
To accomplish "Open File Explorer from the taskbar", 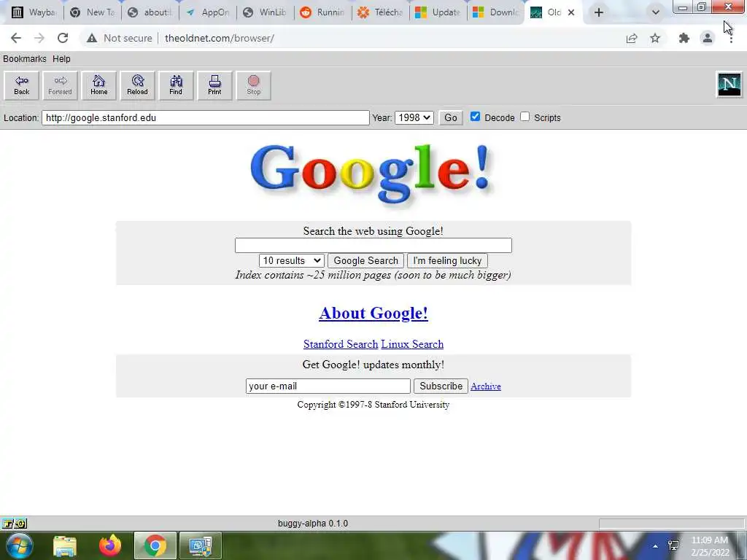I will click(65, 545).
